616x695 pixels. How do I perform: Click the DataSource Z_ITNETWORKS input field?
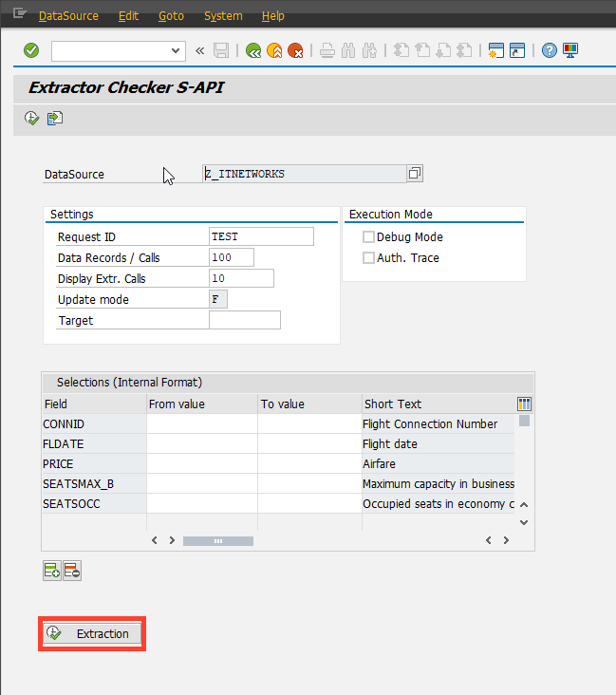[x=305, y=174]
